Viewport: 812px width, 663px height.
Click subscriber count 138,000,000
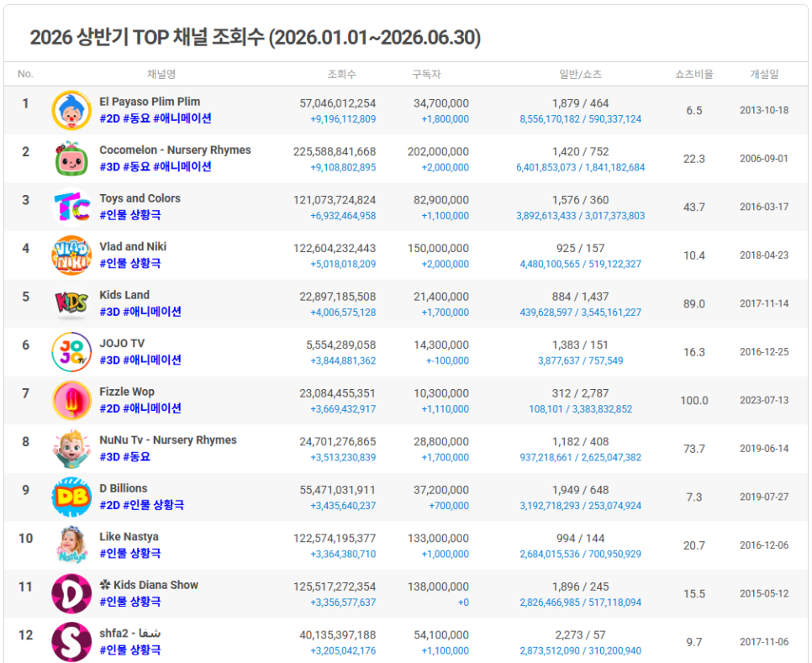438,587
